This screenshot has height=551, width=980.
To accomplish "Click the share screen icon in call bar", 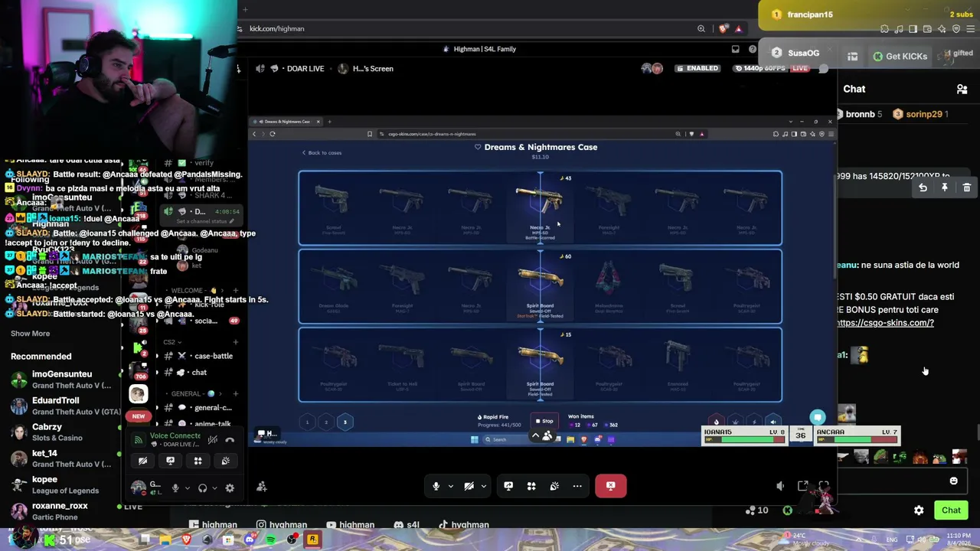I will click(508, 486).
